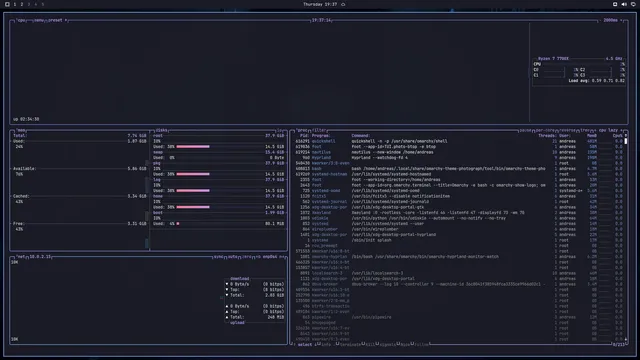The width and height of the screenshot is (640, 360).
Task: Toggle process list pause
Action: (x=525, y=130)
